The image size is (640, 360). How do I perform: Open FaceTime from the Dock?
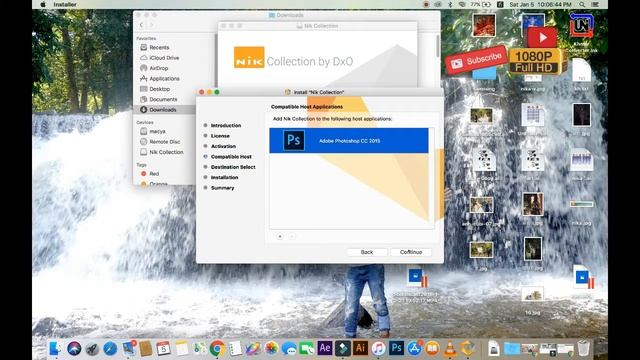307,349
